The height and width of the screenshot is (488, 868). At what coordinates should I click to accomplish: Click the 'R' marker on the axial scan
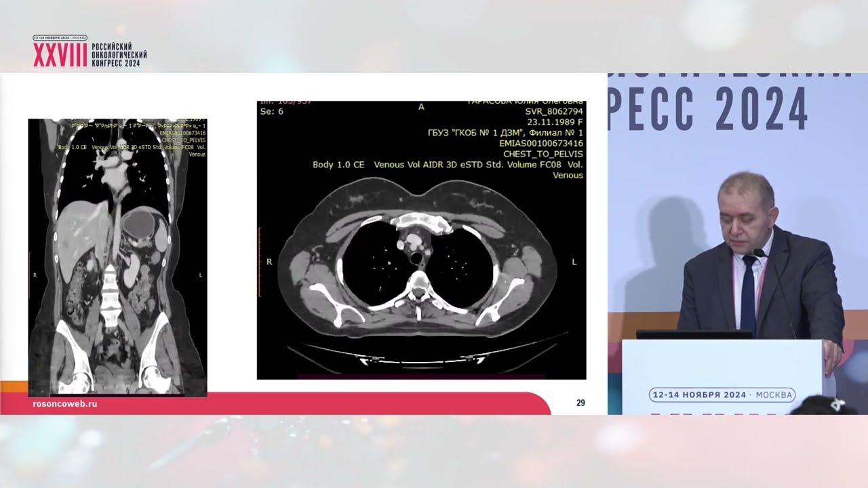coord(269,262)
